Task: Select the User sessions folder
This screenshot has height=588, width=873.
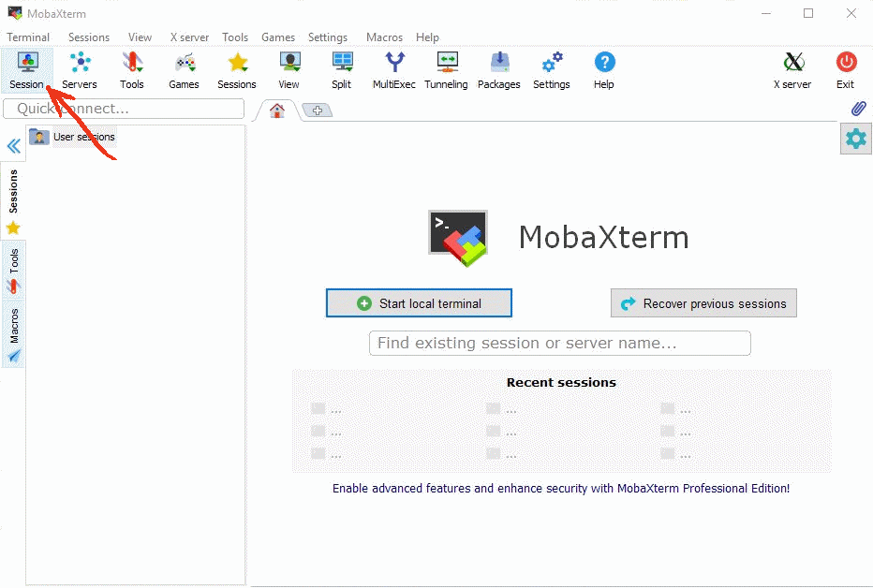Action: pos(72,137)
